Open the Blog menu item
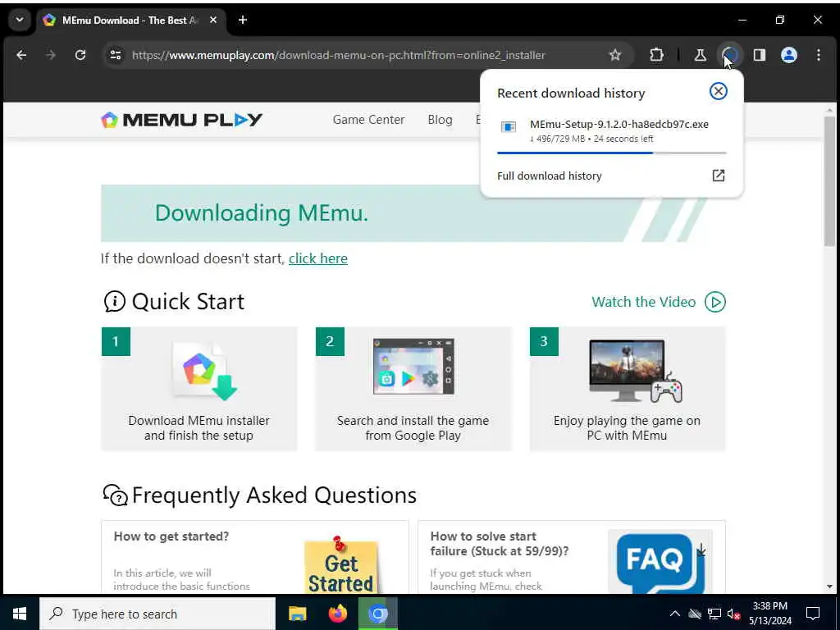Screen dimensions: 840x630 [x=440, y=120]
